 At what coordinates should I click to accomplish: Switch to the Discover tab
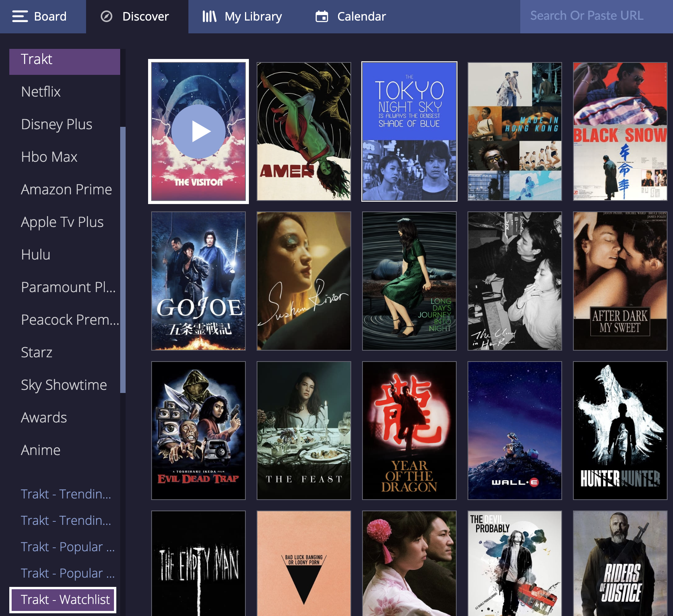tap(137, 17)
